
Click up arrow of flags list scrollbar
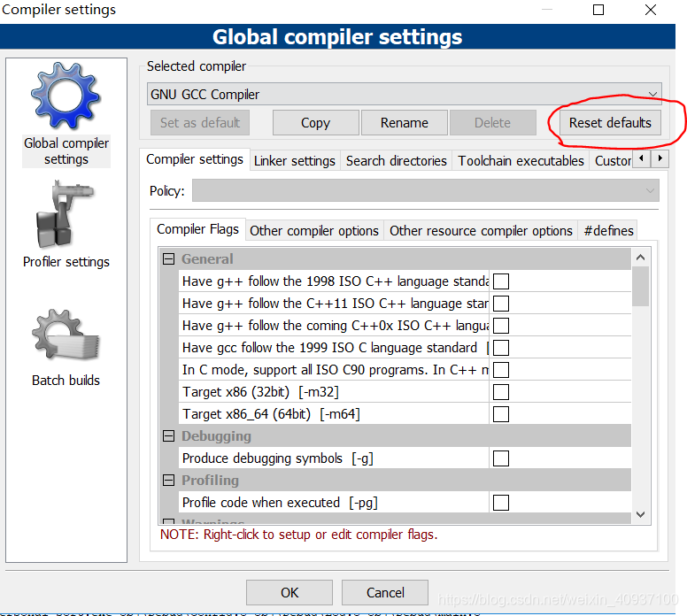click(x=641, y=258)
